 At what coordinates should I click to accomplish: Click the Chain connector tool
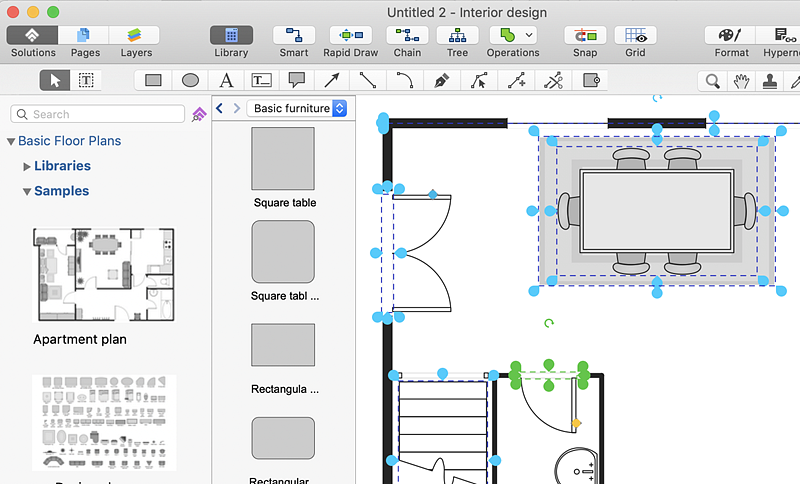click(x=407, y=36)
